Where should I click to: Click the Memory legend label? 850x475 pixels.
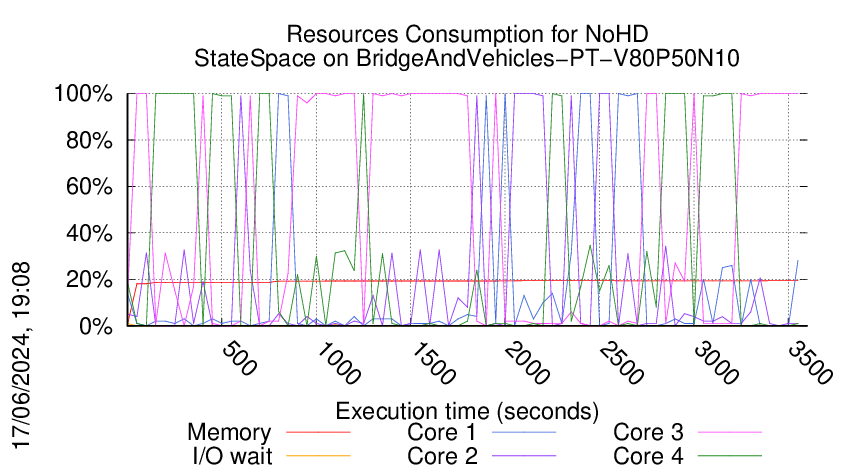pyautogui.click(x=229, y=433)
